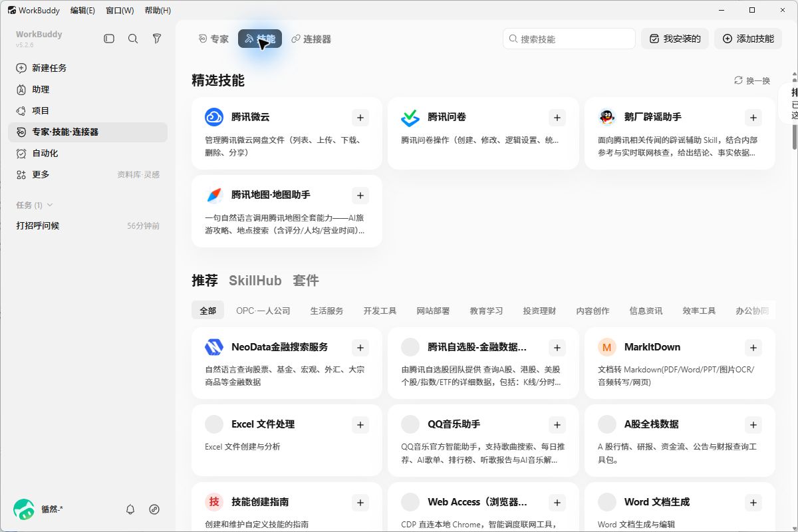Image resolution: width=798 pixels, height=532 pixels.
Task: Add the NeoData金融搜索服务 skill with plus icon
Action: pos(360,347)
